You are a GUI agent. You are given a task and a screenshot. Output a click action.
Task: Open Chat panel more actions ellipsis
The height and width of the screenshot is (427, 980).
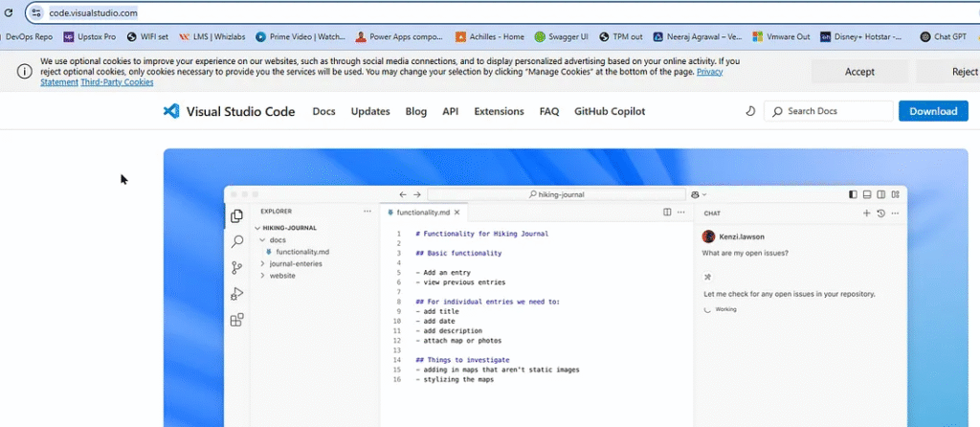point(895,213)
